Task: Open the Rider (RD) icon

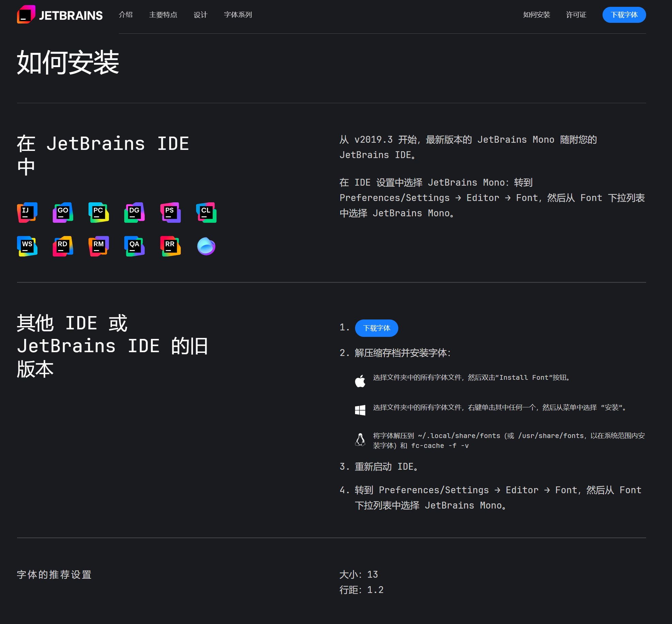Action: (63, 246)
